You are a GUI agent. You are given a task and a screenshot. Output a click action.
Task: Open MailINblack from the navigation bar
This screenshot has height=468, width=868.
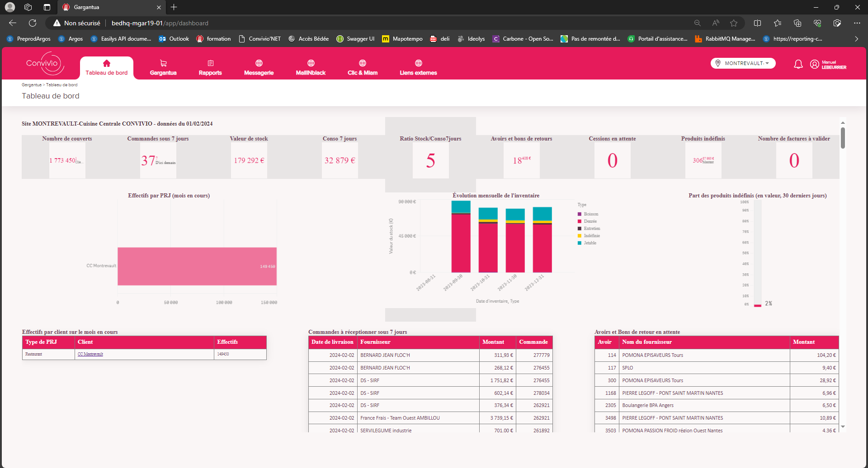pyautogui.click(x=311, y=67)
